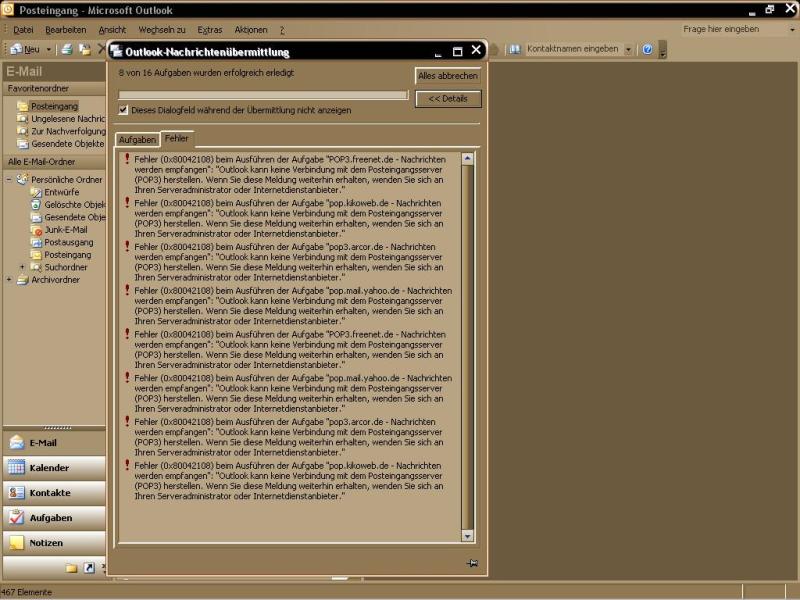Collapse the Persönliche Ordner tree node
The height and width of the screenshot is (600, 800).
(x=9, y=180)
